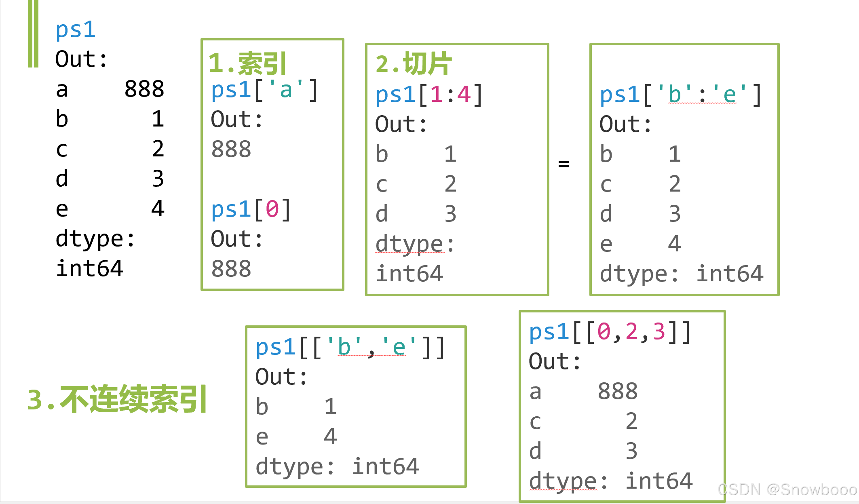Viewport: 859px width, 504px height.
Task: Click row e 4 in the ps1[['b','e']] output
Action: coord(296,437)
